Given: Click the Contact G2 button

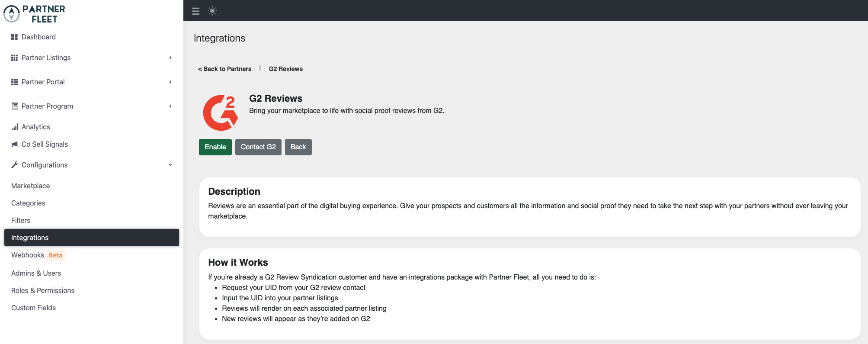Looking at the screenshot, I should 258,147.
